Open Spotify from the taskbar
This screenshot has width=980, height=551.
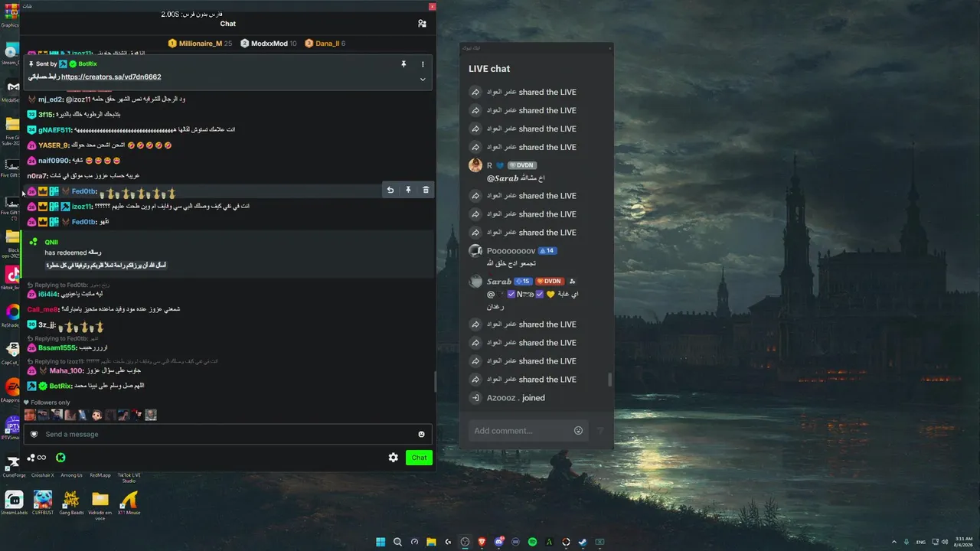[x=532, y=542]
